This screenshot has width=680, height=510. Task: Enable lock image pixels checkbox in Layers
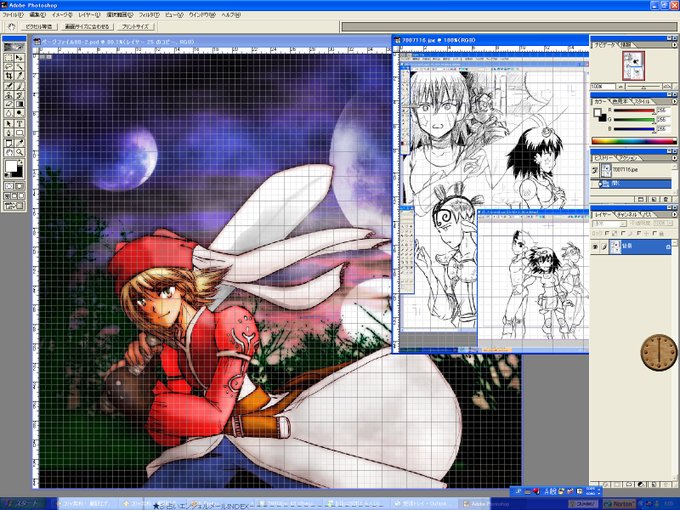623,233
